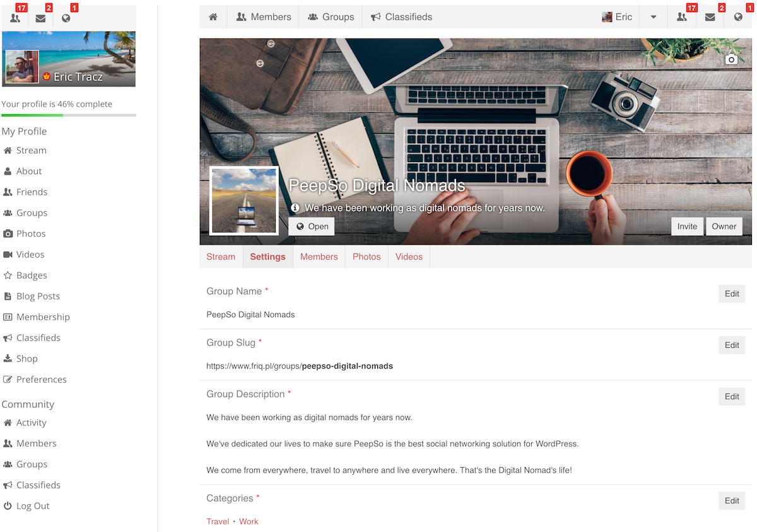Click the Invite button

[687, 226]
